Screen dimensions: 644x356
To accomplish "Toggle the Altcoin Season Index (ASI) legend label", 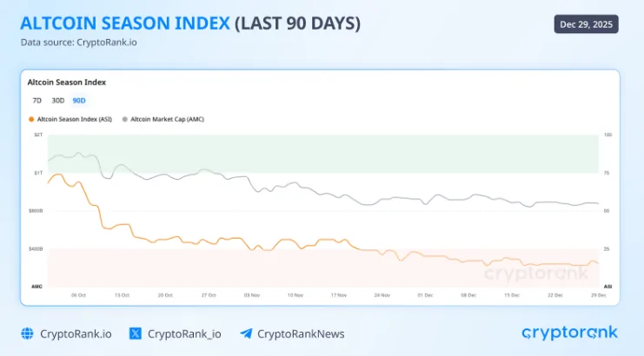I will point(74,118).
